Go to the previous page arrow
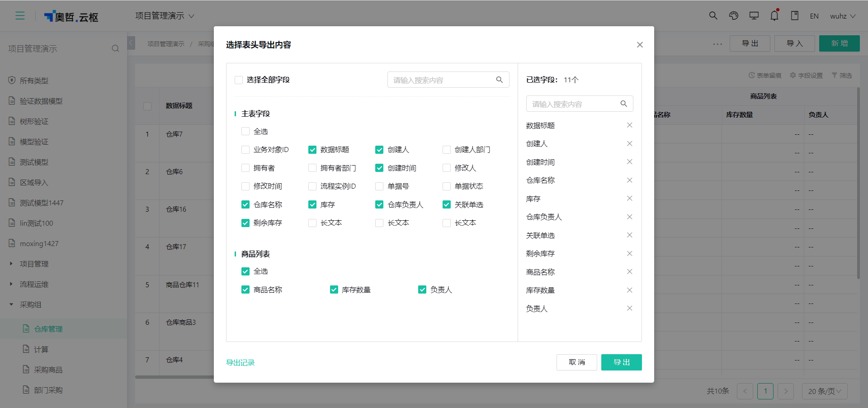This screenshot has height=408, width=868. coord(745,391)
